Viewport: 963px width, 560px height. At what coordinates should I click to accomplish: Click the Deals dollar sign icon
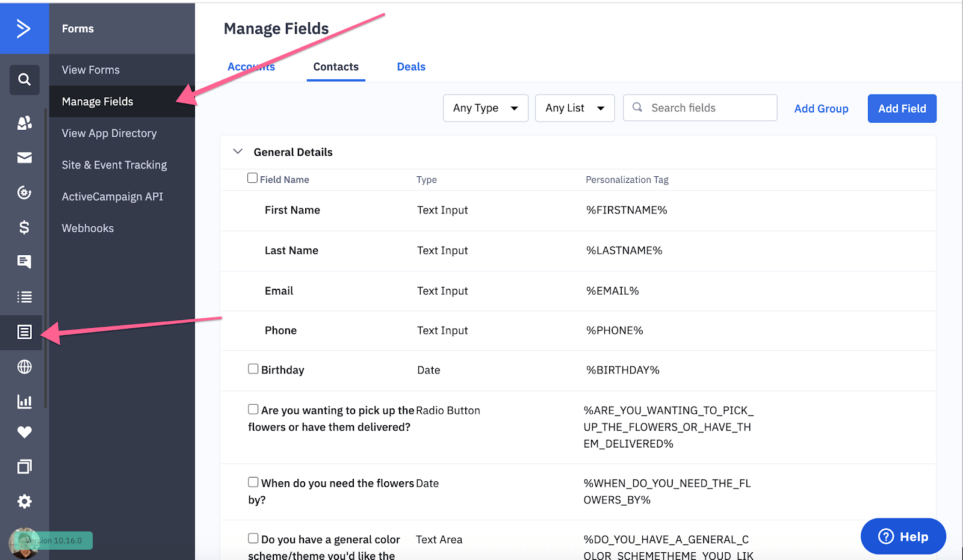pyautogui.click(x=24, y=227)
